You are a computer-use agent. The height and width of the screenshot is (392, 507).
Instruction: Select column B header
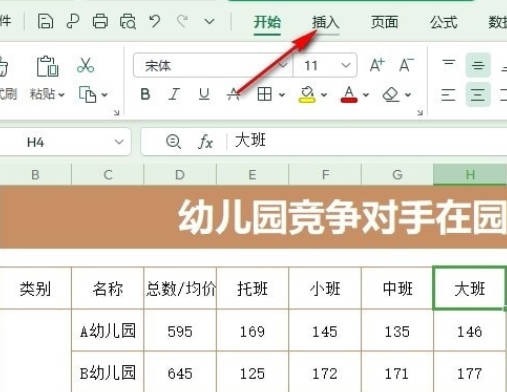click(36, 175)
